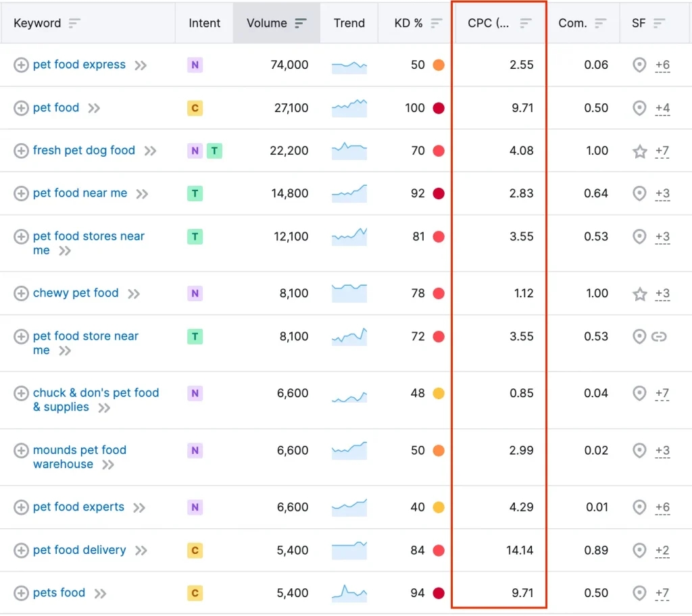Click the Com. column header label

pyautogui.click(x=572, y=23)
